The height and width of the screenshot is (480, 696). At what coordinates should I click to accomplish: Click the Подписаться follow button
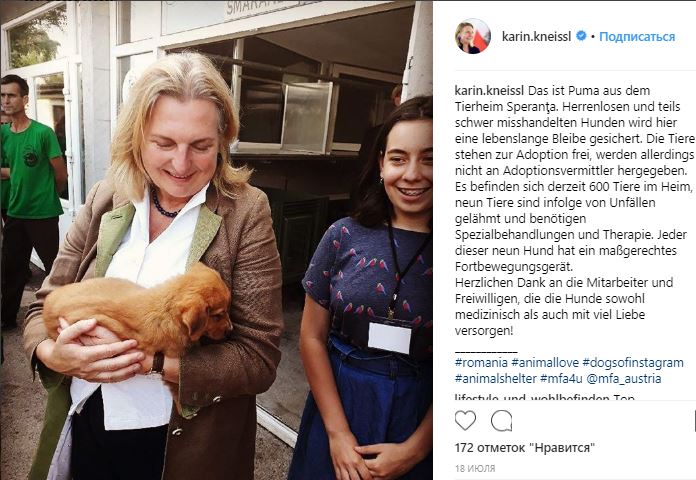pos(637,36)
